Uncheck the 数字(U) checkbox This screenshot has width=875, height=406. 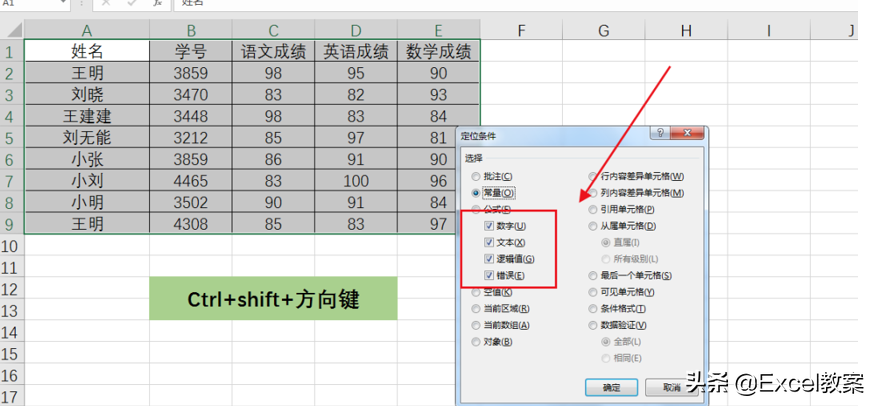pos(489,226)
